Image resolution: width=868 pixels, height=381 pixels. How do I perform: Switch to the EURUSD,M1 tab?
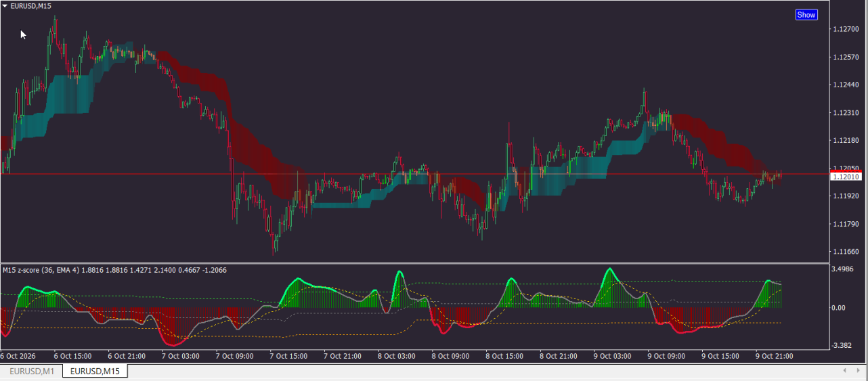coord(32,371)
